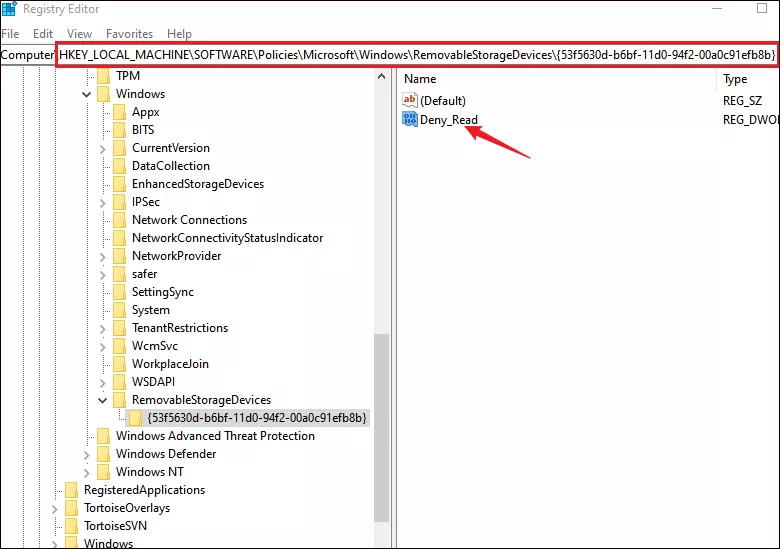Click the Network Connections folder icon
This screenshot has width=780, height=549.
click(x=119, y=220)
